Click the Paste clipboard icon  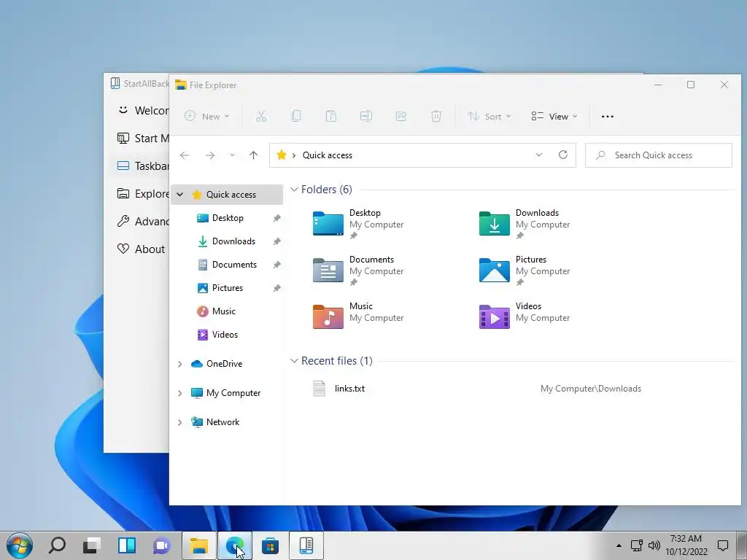point(331,116)
